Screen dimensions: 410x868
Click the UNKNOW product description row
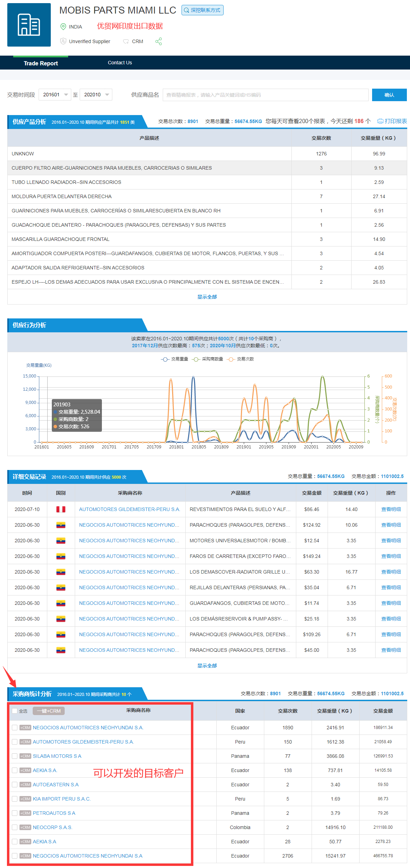click(207, 154)
